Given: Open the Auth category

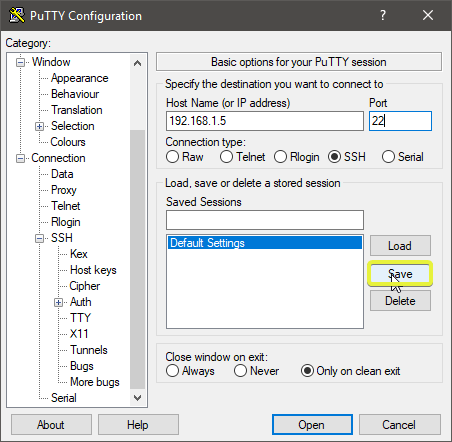Looking at the screenshot, I should [x=81, y=302].
